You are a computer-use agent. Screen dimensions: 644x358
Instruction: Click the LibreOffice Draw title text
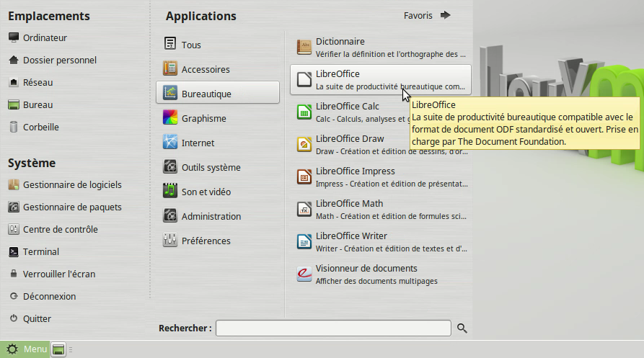coord(350,139)
